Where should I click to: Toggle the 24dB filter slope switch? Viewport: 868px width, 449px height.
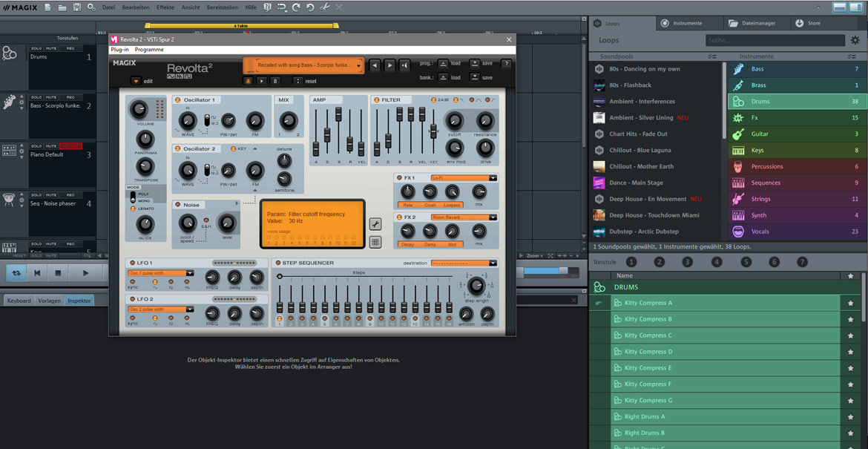433,99
